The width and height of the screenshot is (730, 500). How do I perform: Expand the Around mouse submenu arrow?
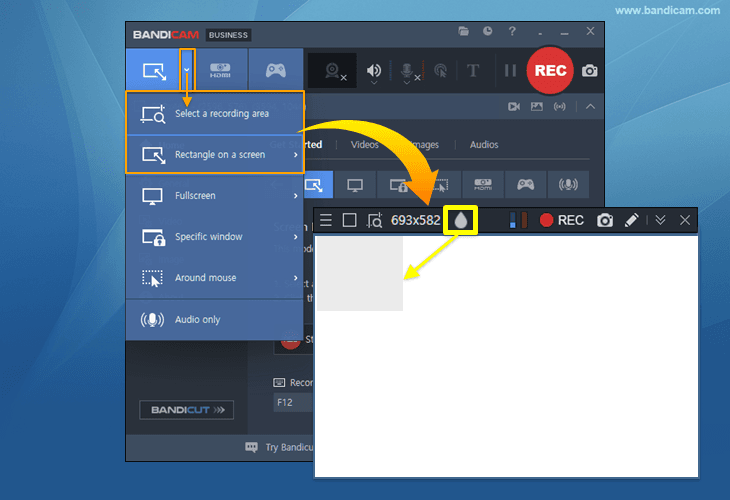(x=296, y=278)
